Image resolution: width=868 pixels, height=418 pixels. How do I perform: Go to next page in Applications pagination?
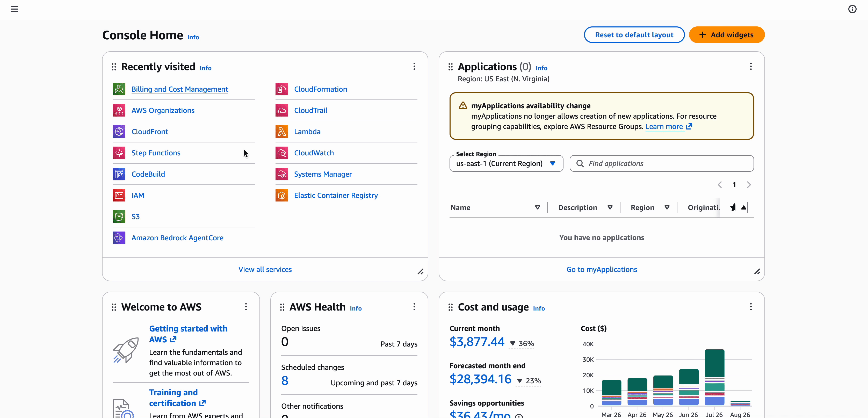coord(749,185)
